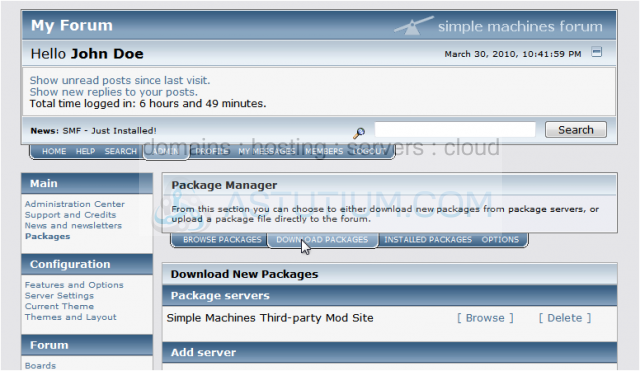Go to the Admin menu tab
This screenshot has width=640, height=371.
coord(166,151)
